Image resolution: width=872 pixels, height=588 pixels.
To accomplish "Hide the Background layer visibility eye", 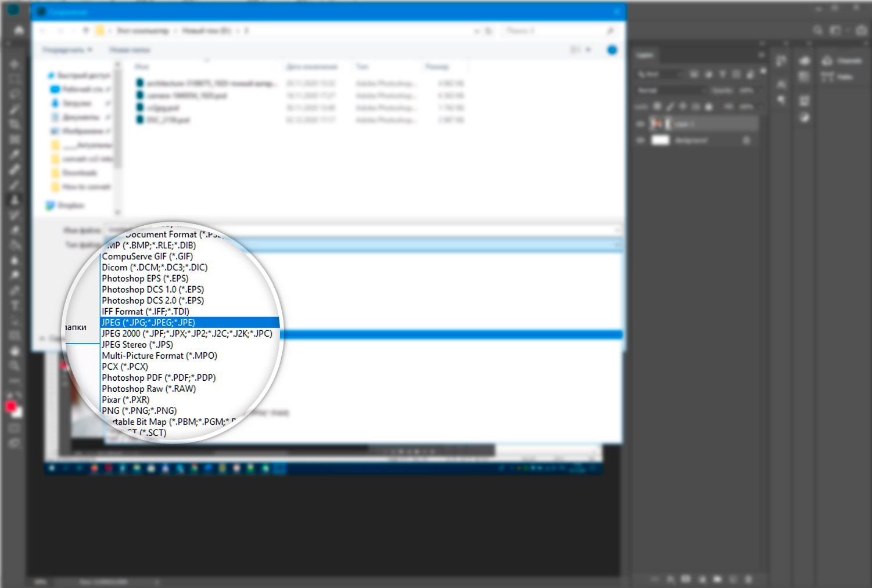I will pyautogui.click(x=641, y=140).
